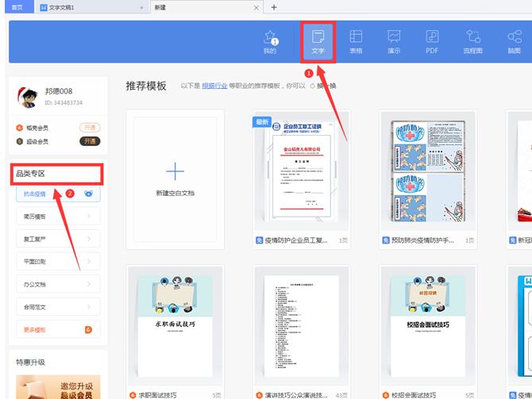Click the refresh icon beside 换一换
The height and width of the screenshot is (399, 532).
[313, 86]
